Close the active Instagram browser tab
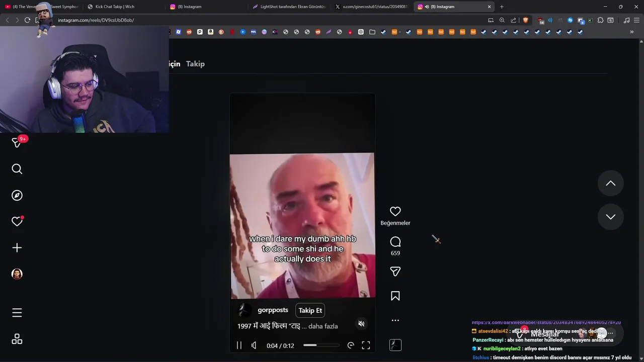This screenshot has width=644, height=362. (489, 7)
